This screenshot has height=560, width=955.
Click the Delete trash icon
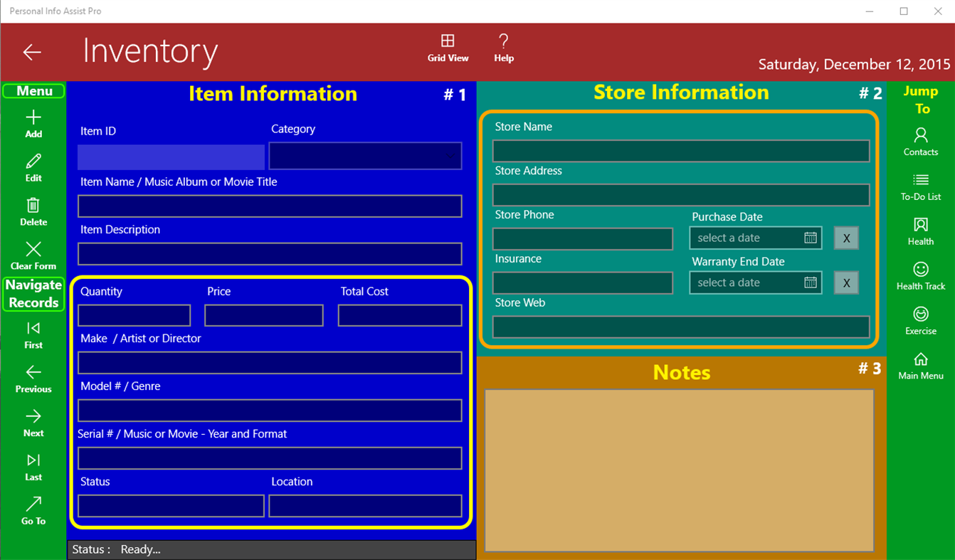click(x=33, y=206)
